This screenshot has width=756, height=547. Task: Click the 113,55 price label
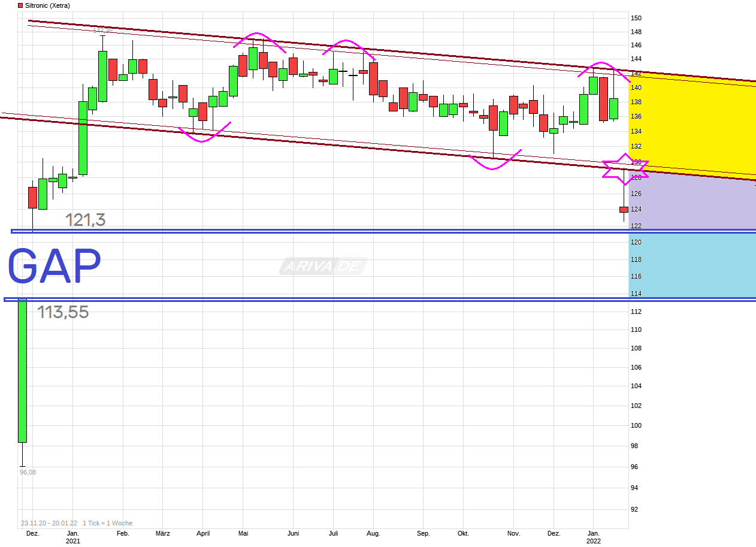coord(63,312)
